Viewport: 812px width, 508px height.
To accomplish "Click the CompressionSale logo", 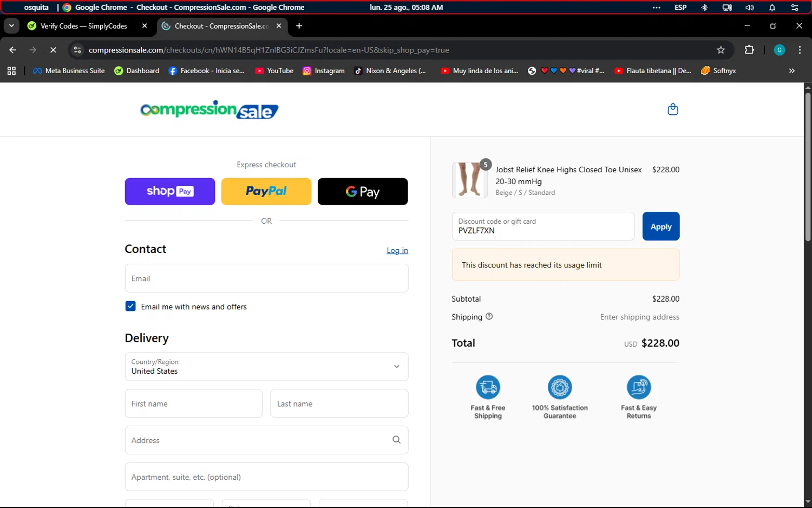I will 209,110.
